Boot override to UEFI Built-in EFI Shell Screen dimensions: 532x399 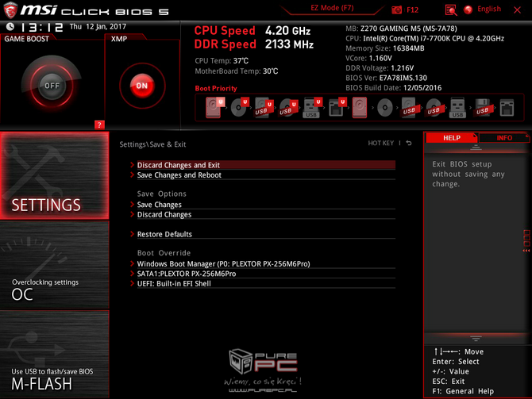266,283
